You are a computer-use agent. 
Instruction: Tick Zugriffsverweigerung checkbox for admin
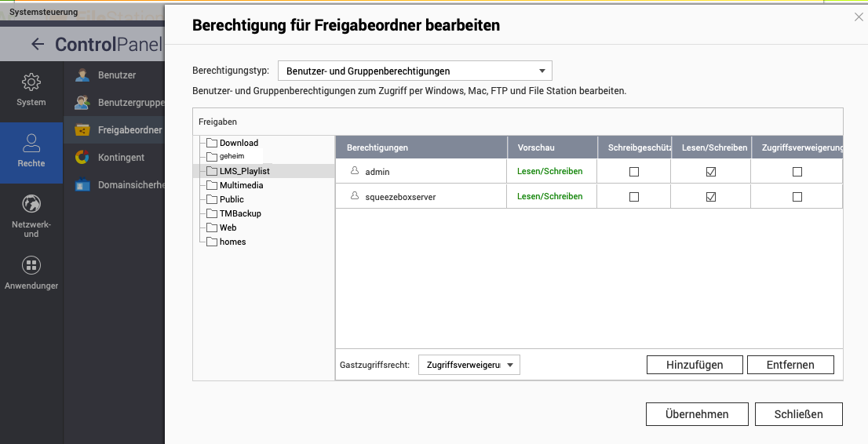click(x=797, y=172)
